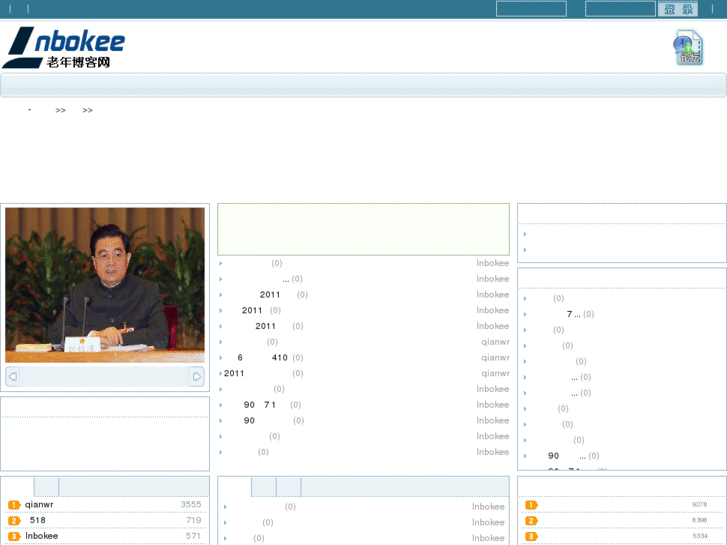Click the orange rank 1 badge beside qianwr
The image size is (727, 545).
point(14,505)
